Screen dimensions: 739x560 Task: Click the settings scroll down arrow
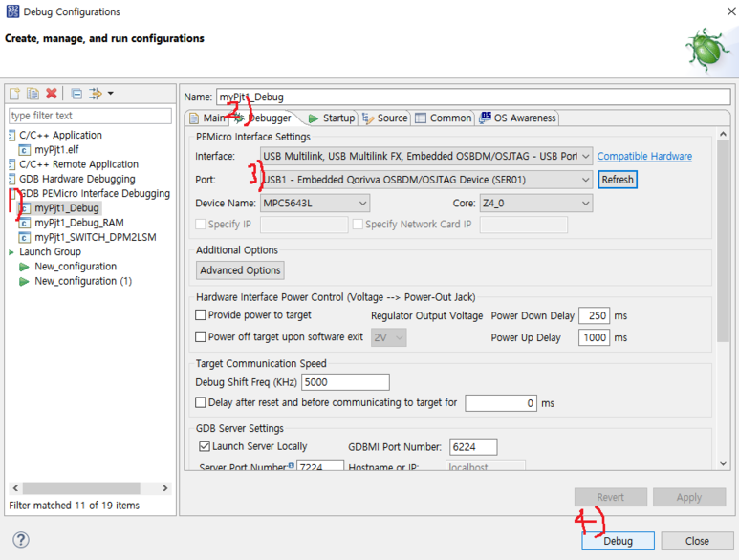[723, 463]
